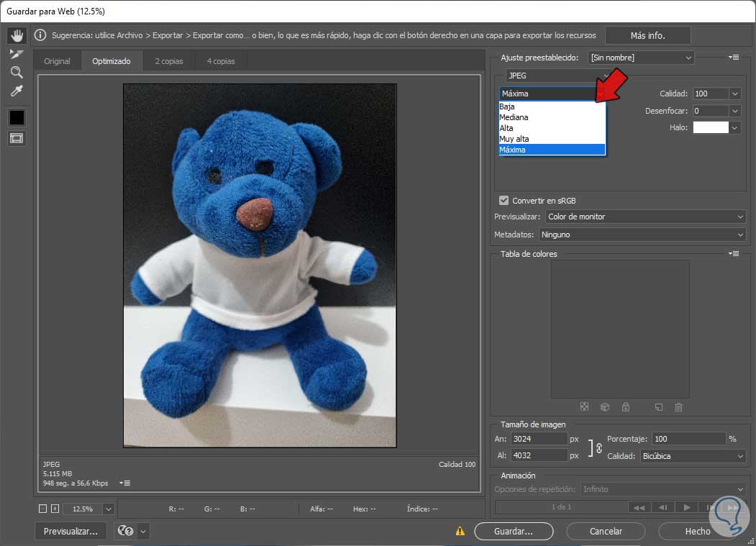Choose Mediana in the quality list
Image resolution: width=756 pixels, height=546 pixels.
pyautogui.click(x=552, y=117)
